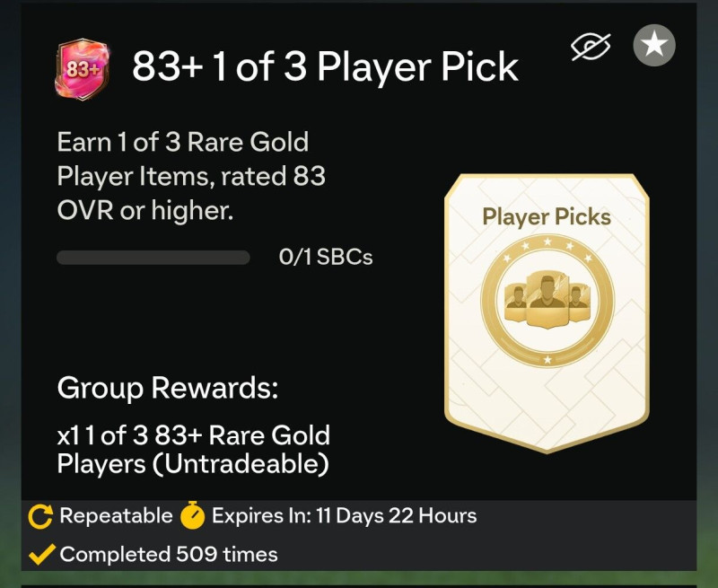Click the Group Rewards heading

[168, 388]
